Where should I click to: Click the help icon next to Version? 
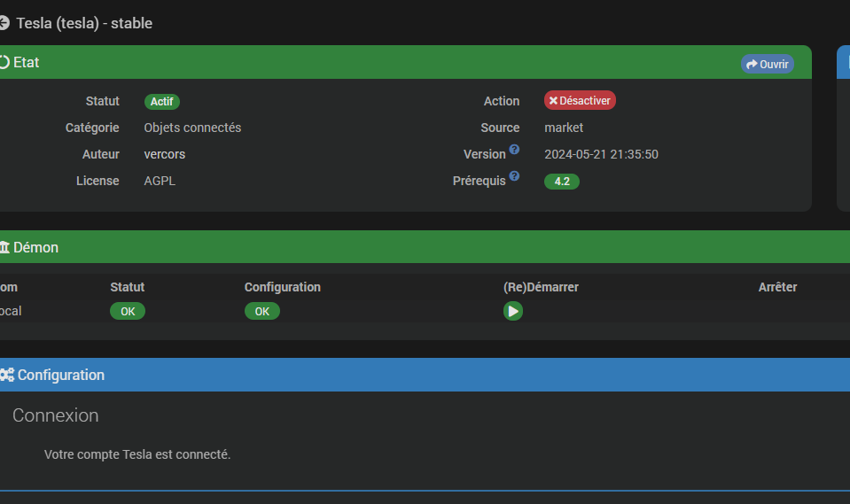click(514, 149)
